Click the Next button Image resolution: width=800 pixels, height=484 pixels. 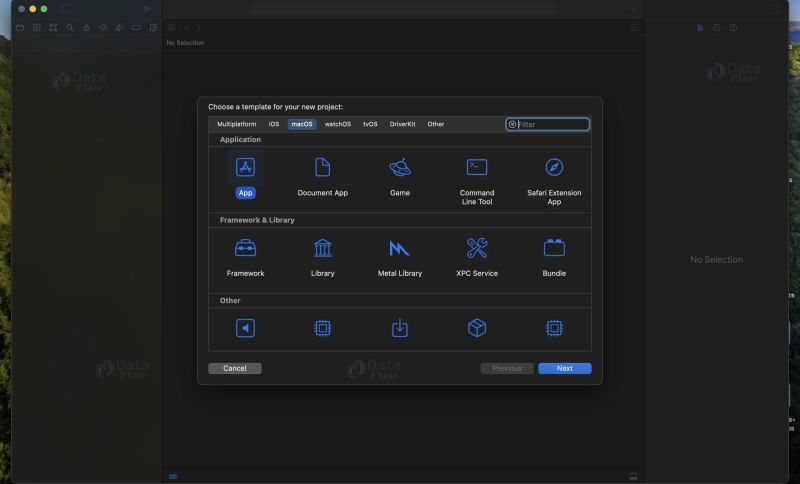565,368
